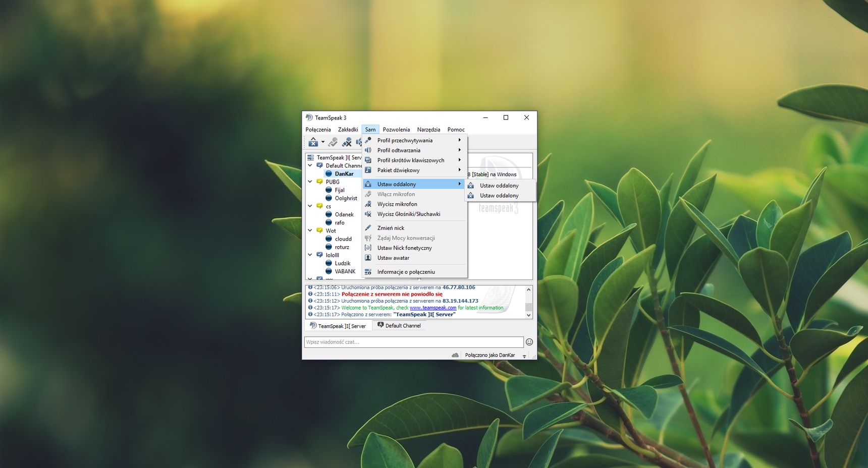The width and height of the screenshot is (868, 468).
Task: Open the Pomoc menu
Action: [x=456, y=130]
